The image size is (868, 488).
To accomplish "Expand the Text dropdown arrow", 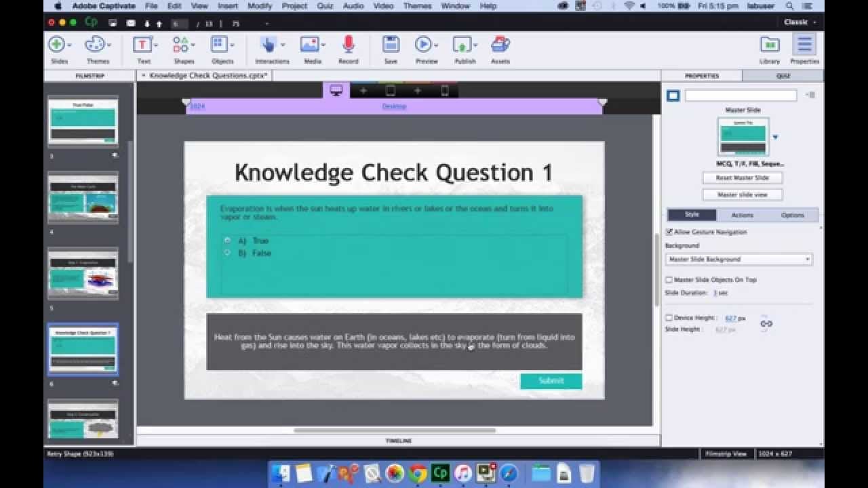I will (x=155, y=45).
